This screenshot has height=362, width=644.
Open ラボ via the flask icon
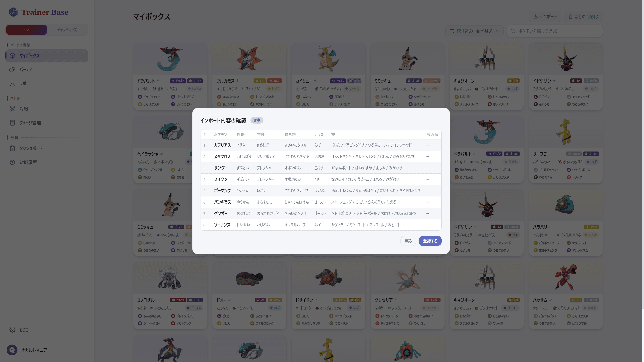tap(12, 83)
